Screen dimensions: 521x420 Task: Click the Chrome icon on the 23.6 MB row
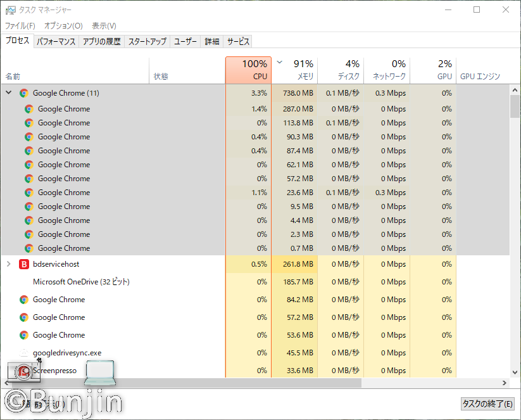pyautogui.click(x=29, y=193)
